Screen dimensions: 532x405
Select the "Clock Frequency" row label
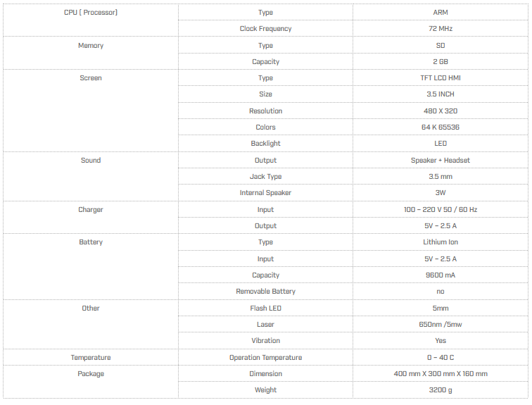click(x=265, y=29)
